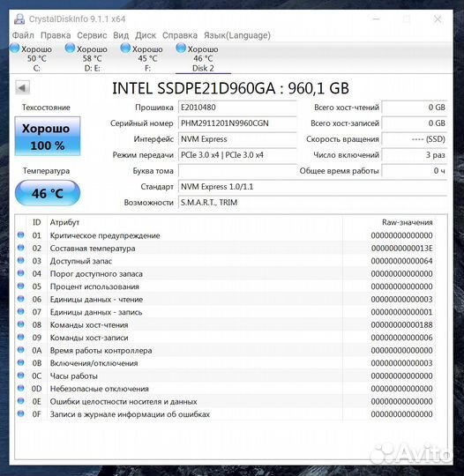This screenshot has width=464, height=476.
Task: Select the Disk 2 tab at 46 °C
Action: tap(203, 58)
